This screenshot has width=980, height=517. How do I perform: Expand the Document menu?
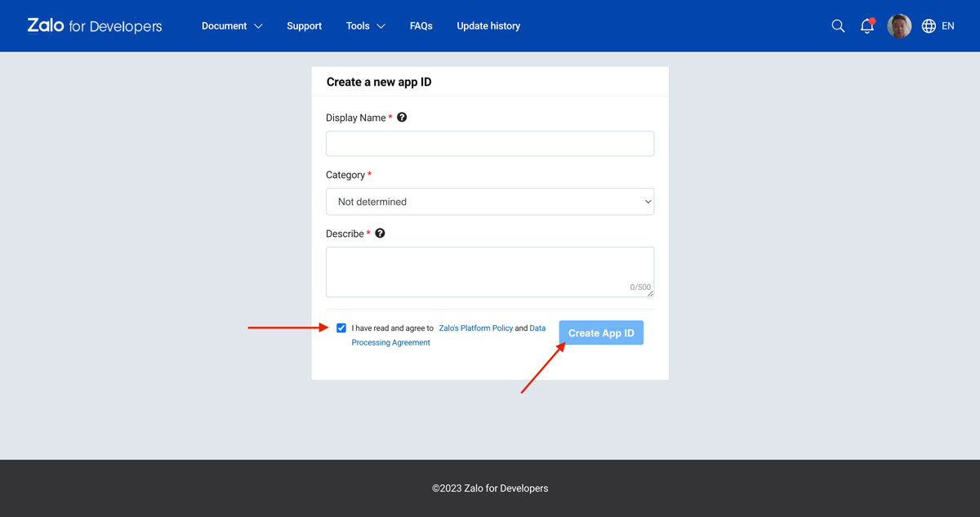(232, 26)
